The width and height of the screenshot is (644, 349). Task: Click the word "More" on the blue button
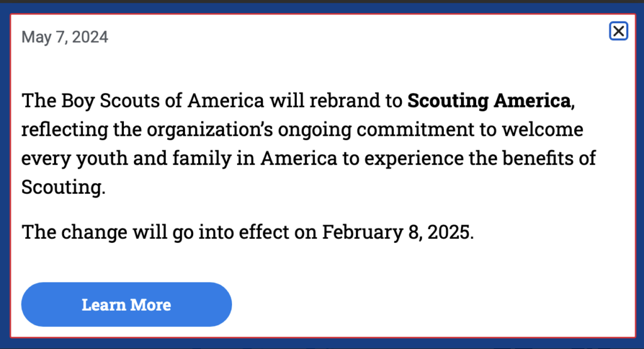point(150,305)
